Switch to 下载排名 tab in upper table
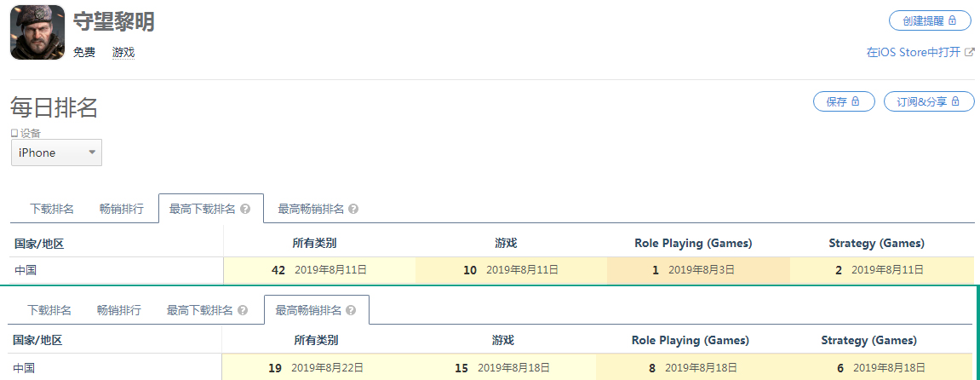Viewport: 980px width, 380px height. pos(52,209)
